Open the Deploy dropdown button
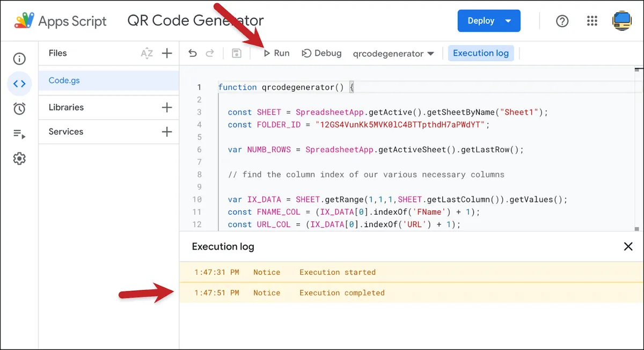This screenshot has width=644, height=350. pos(489,21)
